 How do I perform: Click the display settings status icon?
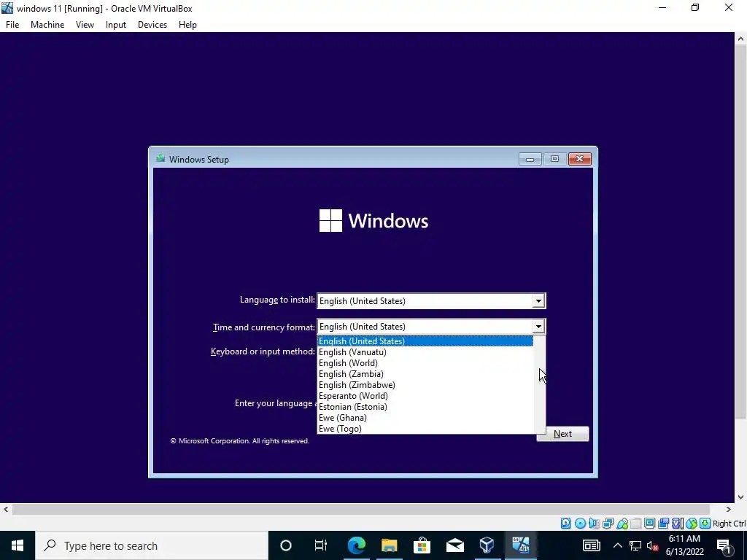[x=649, y=524]
